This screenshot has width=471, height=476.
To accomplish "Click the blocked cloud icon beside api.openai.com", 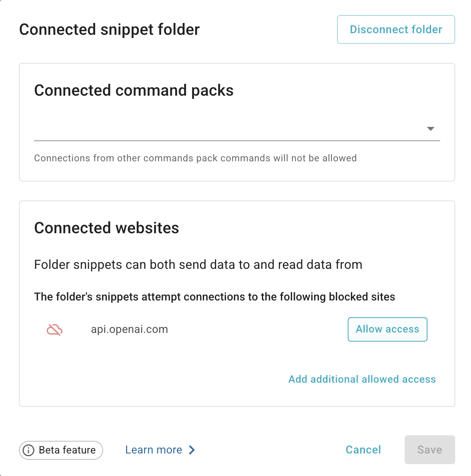I will (55, 329).
